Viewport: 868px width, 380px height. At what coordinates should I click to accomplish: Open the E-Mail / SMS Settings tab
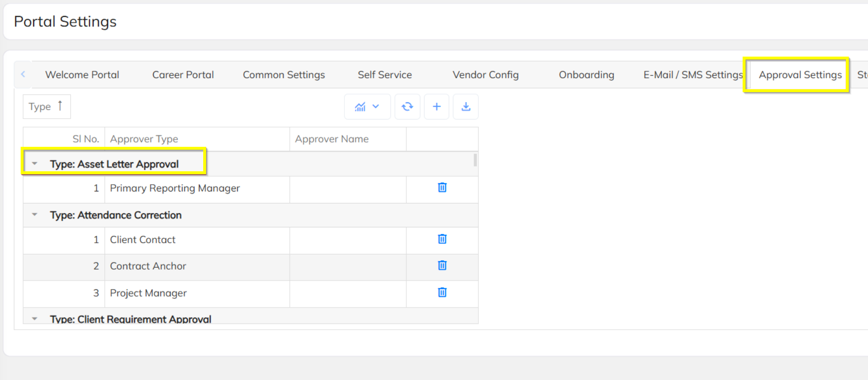click(x=693, y=75)
